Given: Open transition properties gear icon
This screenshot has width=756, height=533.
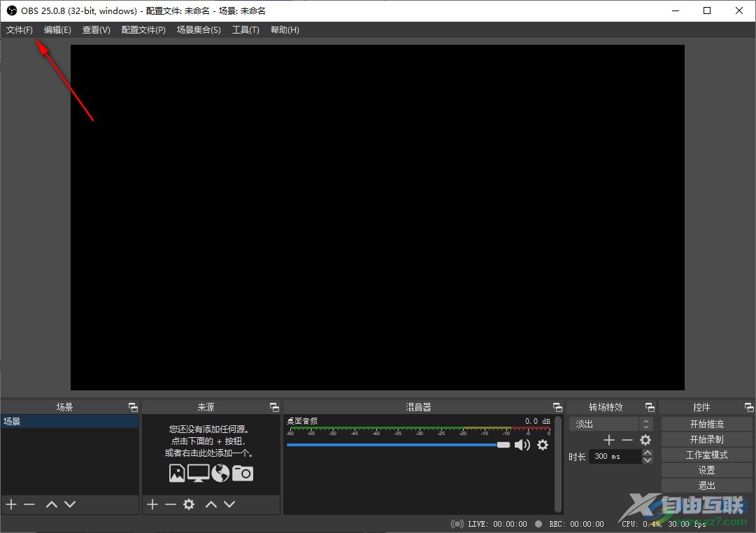Looking at the screenshot, I should coord(646,440).
